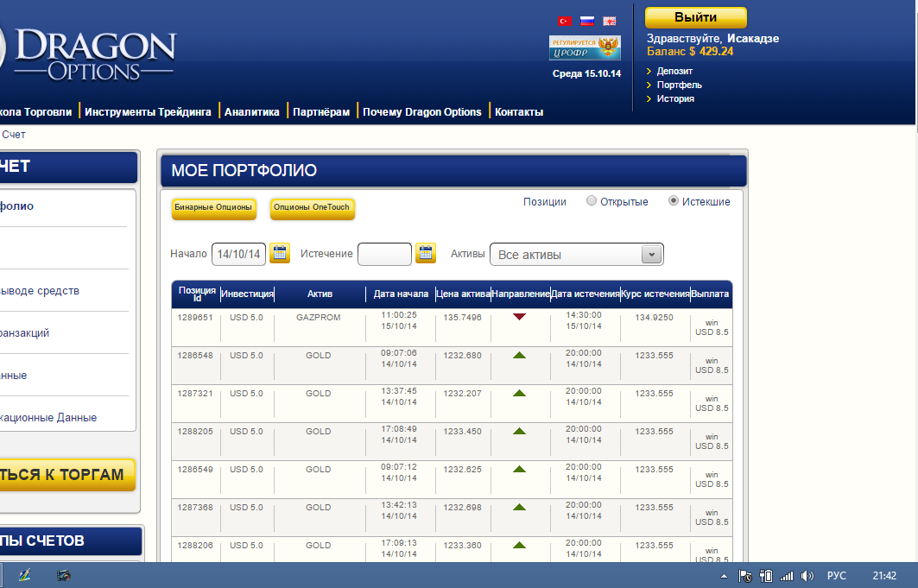Open the Школа Торговли menu item

coord(35,111)
